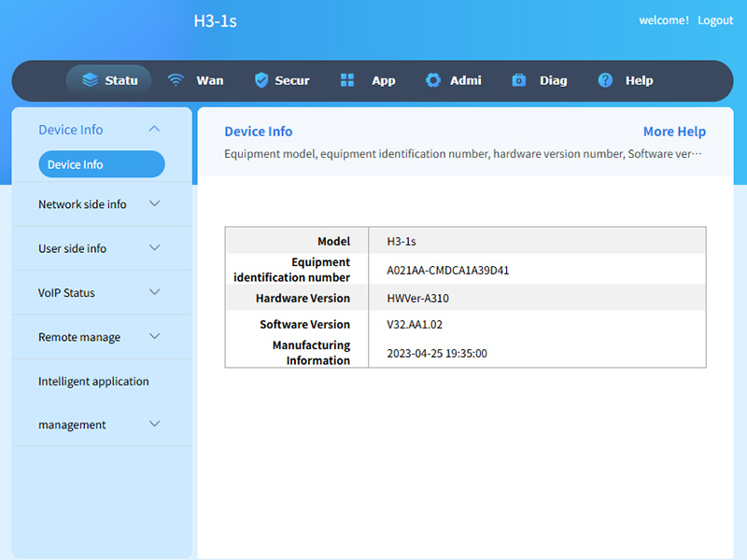
Task: Open the Help tab label
Action: pyautogui.click(x=639, y=80)
